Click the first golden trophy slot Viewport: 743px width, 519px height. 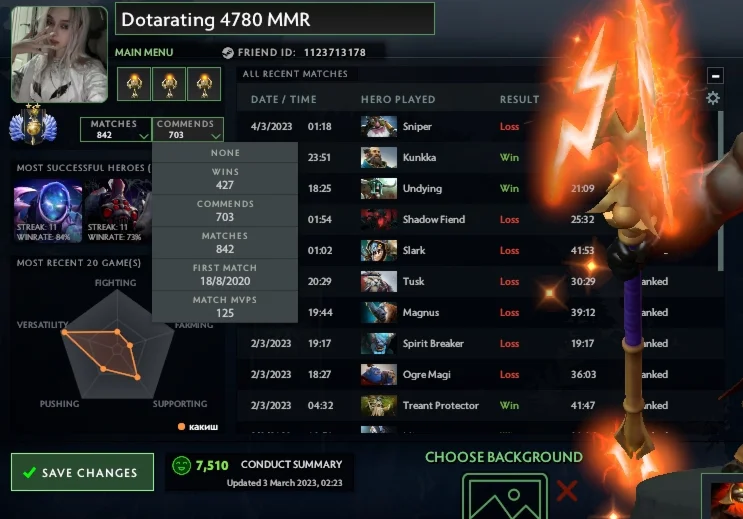coord(134,84)
